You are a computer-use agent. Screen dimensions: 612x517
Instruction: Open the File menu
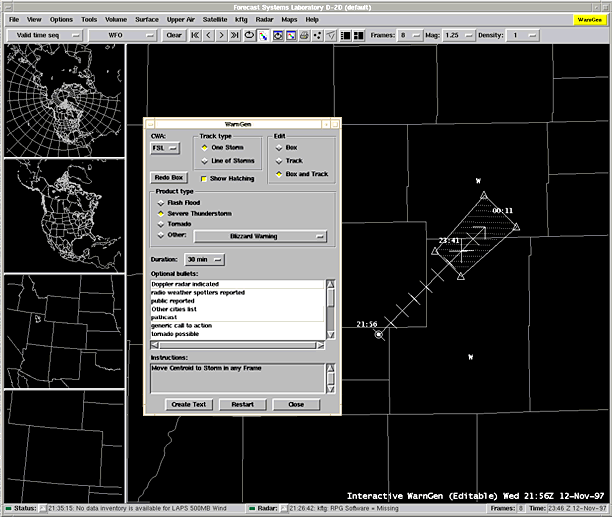14,20
